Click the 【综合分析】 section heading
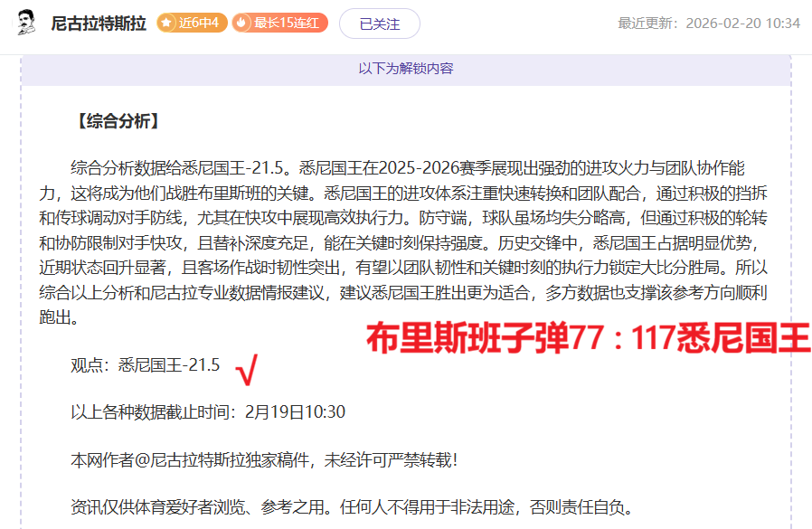Screen dimensions: 812x529 pyautogui.click(x=118, y=121)
